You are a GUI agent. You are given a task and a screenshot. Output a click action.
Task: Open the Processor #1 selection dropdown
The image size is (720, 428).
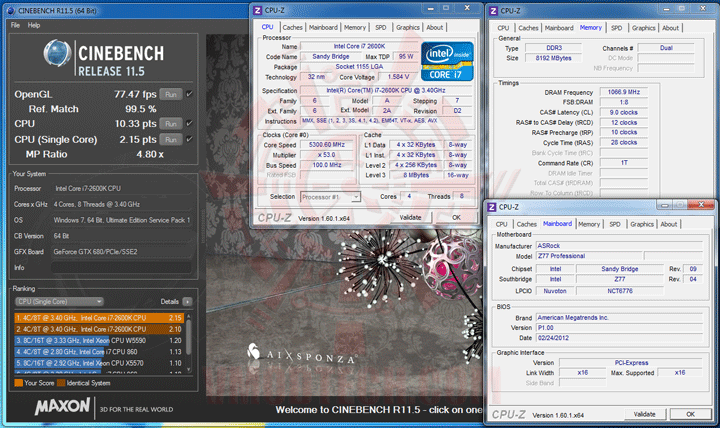[x=330, y=197]
